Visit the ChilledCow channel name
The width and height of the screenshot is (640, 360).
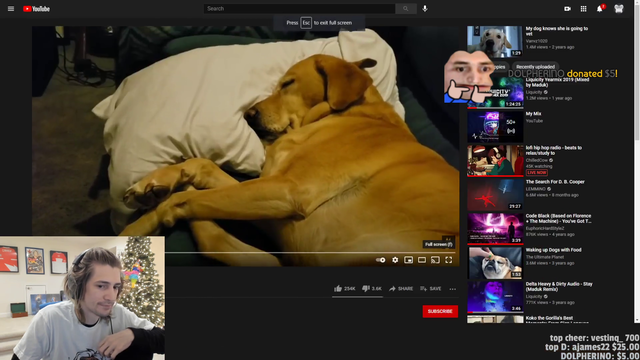pos(537,160)
